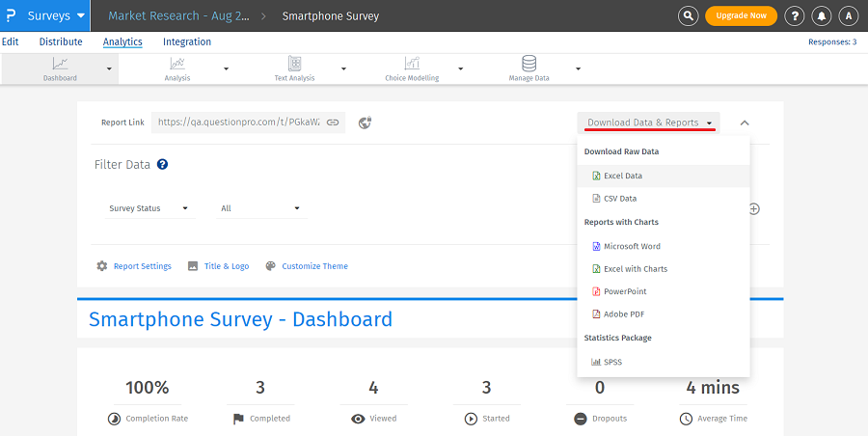This screenshot has height=436, width=868.
Task: Click the globe share icon beside report link
Action: coord(365,123)
